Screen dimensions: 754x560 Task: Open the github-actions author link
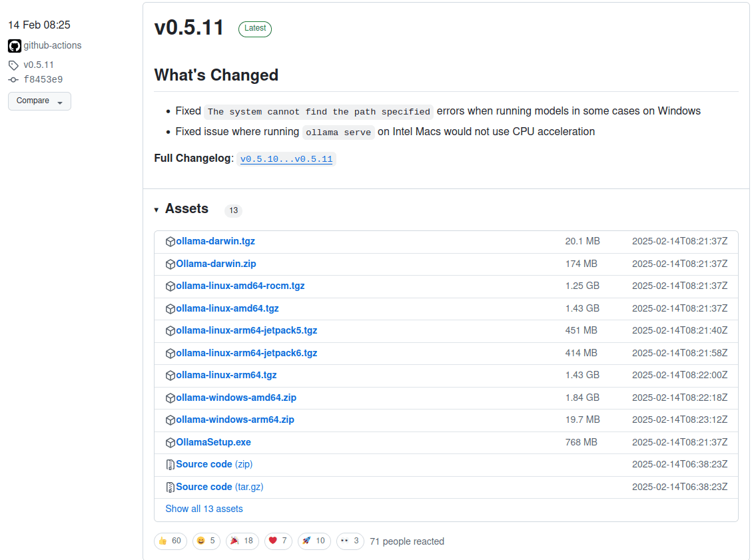53,46
